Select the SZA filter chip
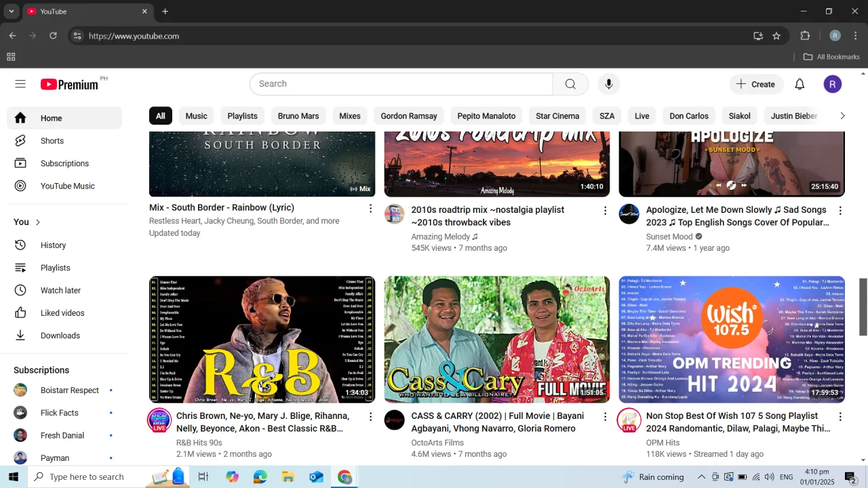 point(607,116)
